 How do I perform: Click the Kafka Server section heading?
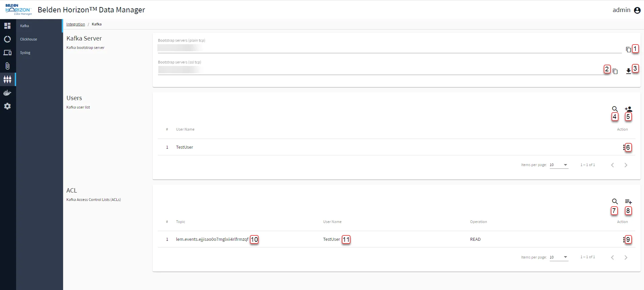84,39
